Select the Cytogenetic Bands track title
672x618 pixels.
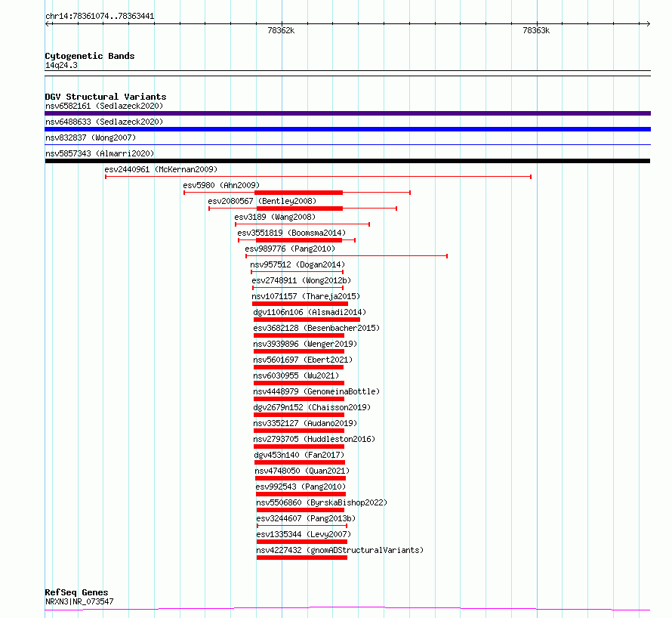90,56
